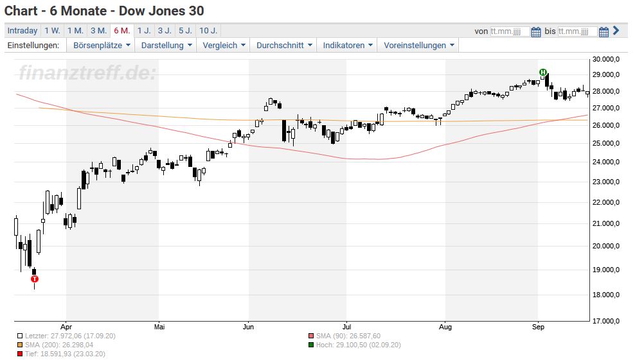This screenshot has width=635, height=364.
Task: Click the 17.000,0 price axis label
Action: point(606,321)
